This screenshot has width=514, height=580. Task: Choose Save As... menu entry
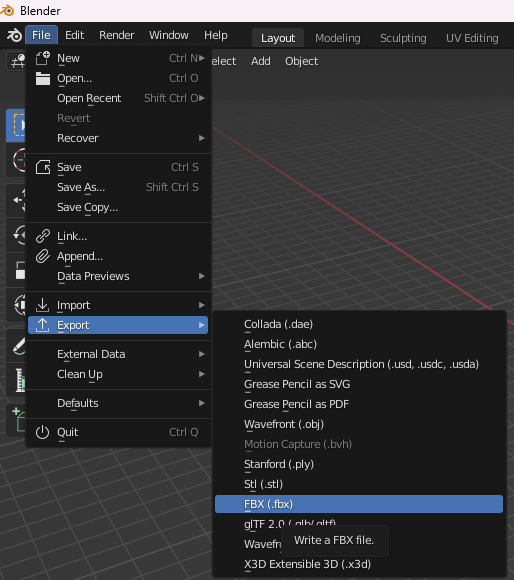pyautogui.click(x=118, y=187)
